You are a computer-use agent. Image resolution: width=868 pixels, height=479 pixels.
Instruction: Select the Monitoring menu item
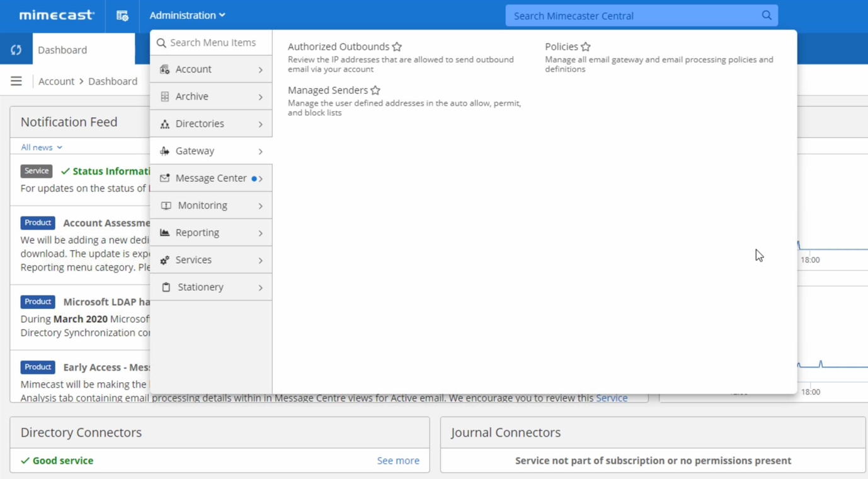pyautogui.click(x=211, y=205)
